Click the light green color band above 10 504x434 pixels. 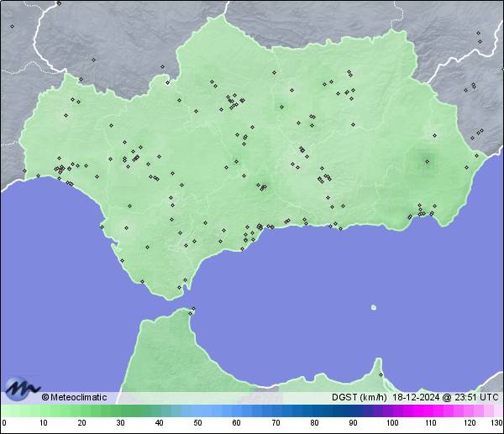(43, 410)
